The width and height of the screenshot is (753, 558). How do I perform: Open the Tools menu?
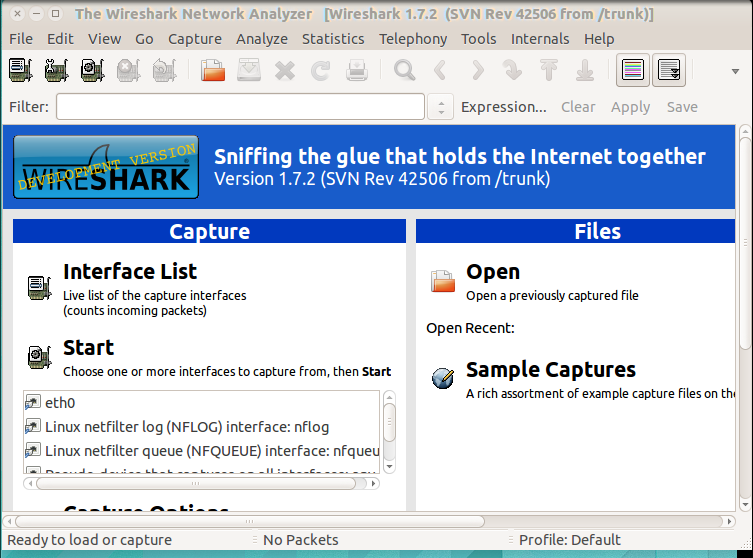pos(478,39)
